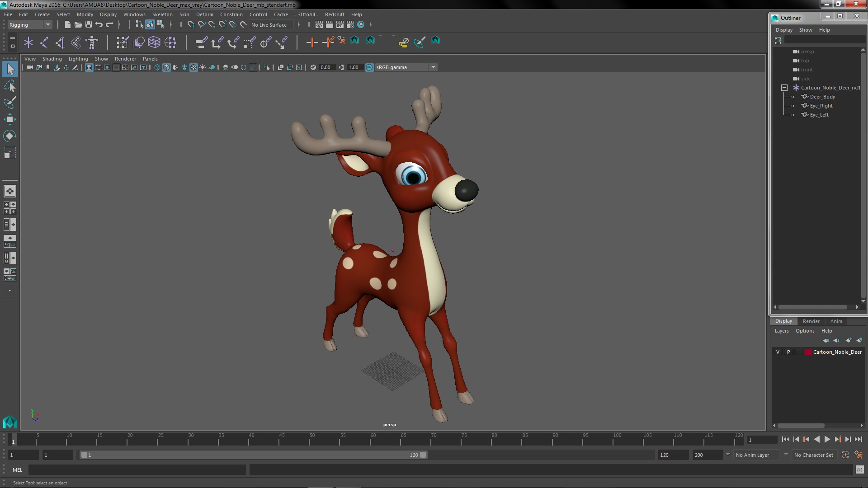Open the Script Editor icon
This screenshot has width=868, height=488.
click(x=859, y=470)
